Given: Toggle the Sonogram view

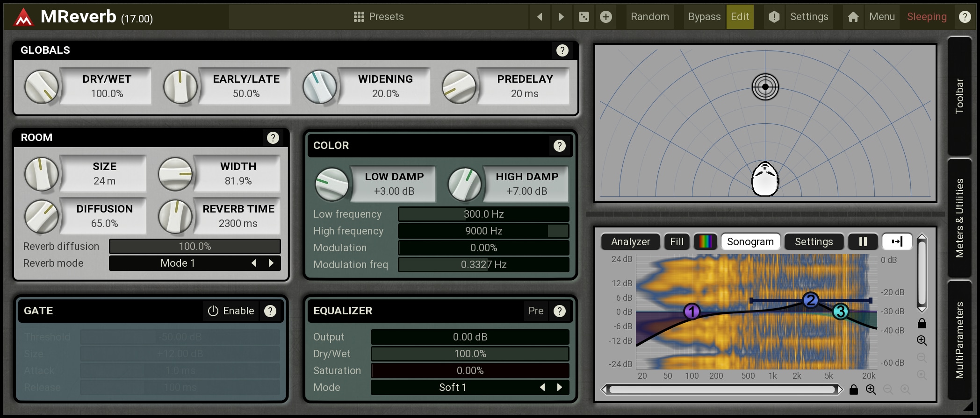Looking at the screenshot, I should tap(750, 241).
